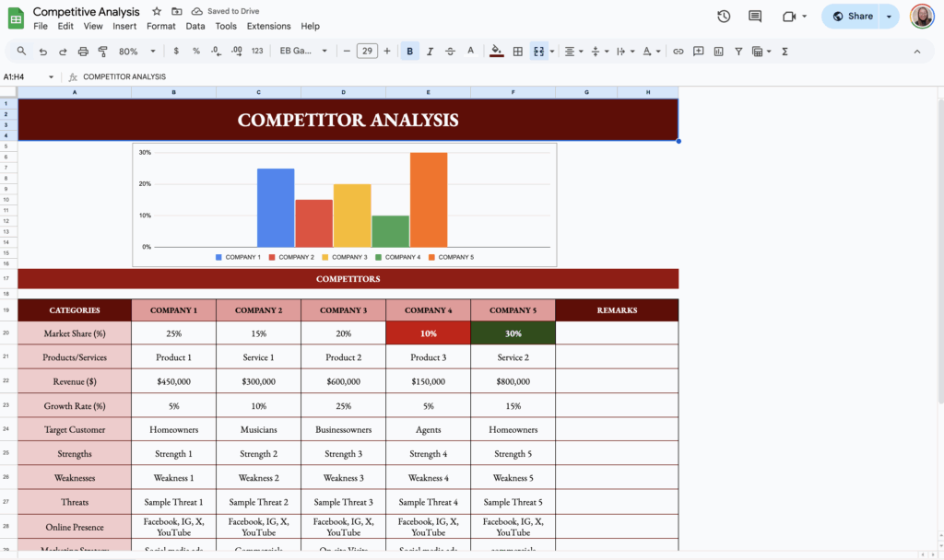Toggle bold formatting
The height and width of the screenshot is (560, 944).
pyautogui.click(x=409, y=51)
